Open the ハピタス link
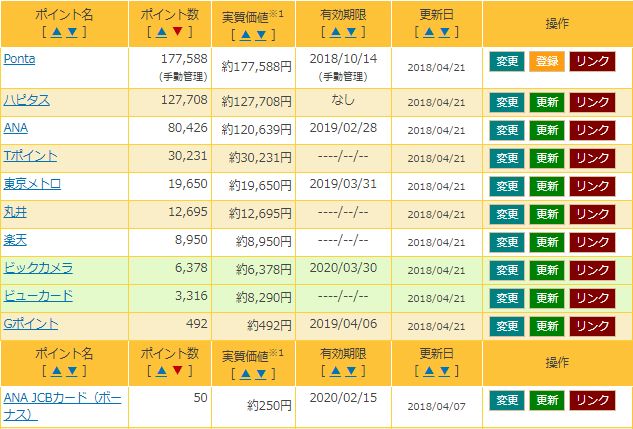The width and height of the screenshot is (633, 429). (x=27, y=100)
